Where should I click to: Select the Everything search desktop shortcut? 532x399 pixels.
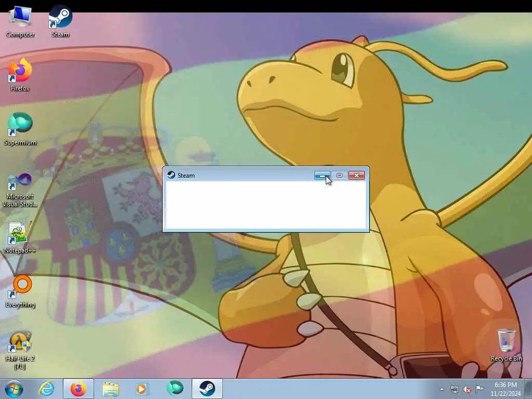coord(20,291)
